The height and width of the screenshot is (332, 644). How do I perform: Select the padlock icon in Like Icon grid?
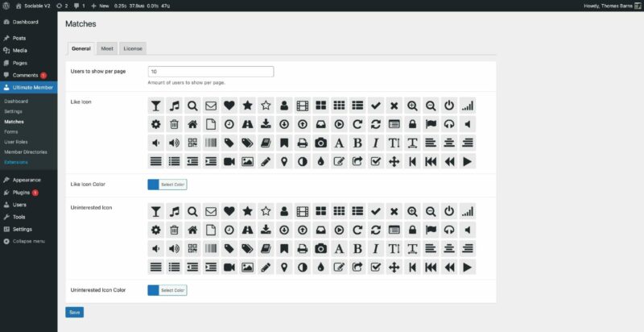coord(412,124)
